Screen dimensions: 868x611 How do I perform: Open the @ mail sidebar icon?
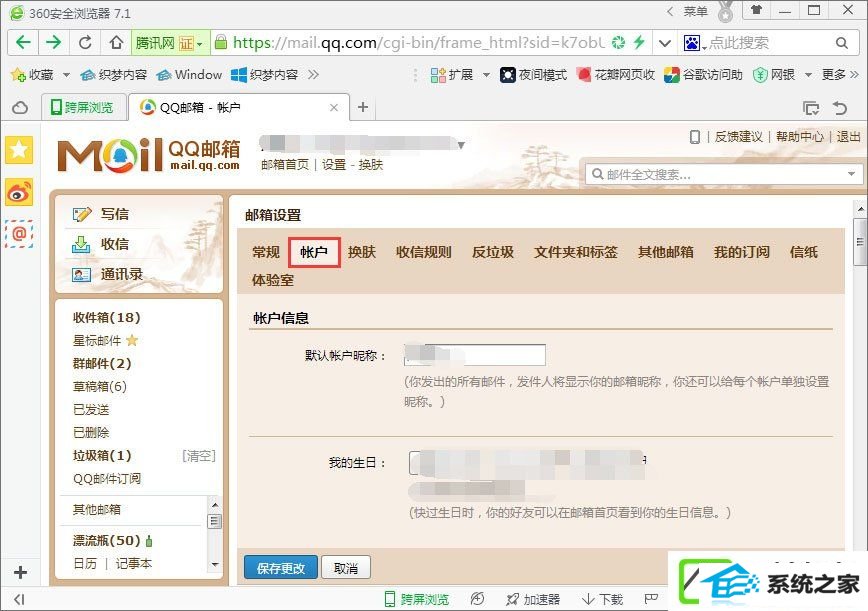pyautogui.click(x=19, y=234)
